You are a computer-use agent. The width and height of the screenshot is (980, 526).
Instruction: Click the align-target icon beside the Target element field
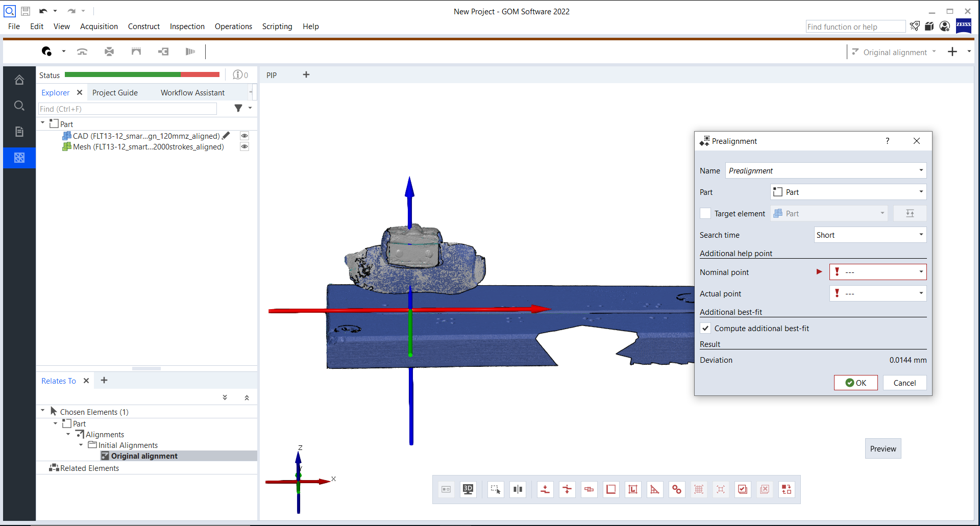910,213
